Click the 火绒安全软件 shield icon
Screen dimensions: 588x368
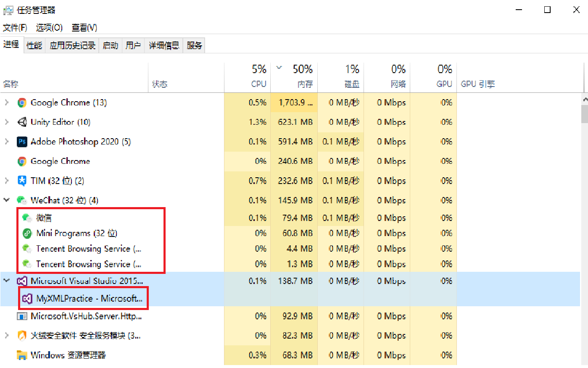[22, 336]
